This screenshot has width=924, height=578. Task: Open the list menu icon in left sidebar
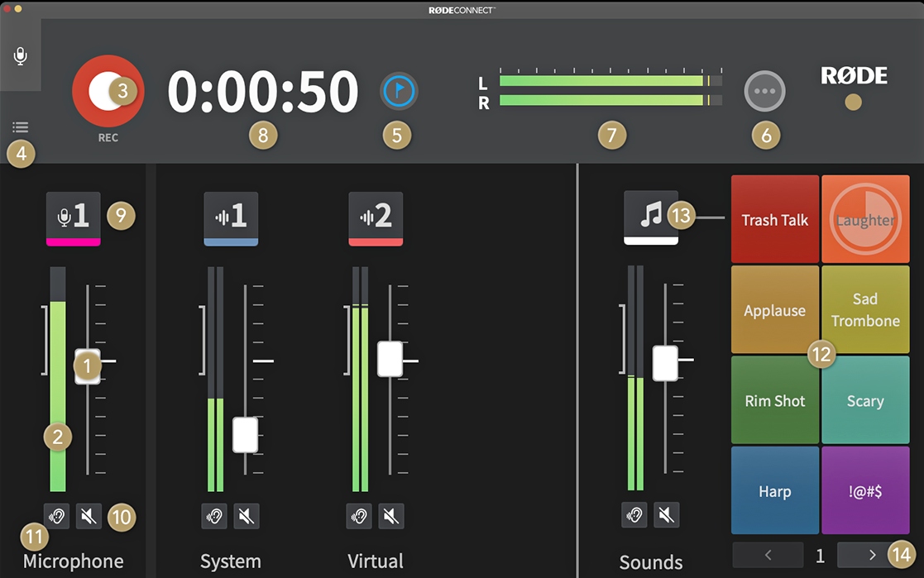(21, 127)
